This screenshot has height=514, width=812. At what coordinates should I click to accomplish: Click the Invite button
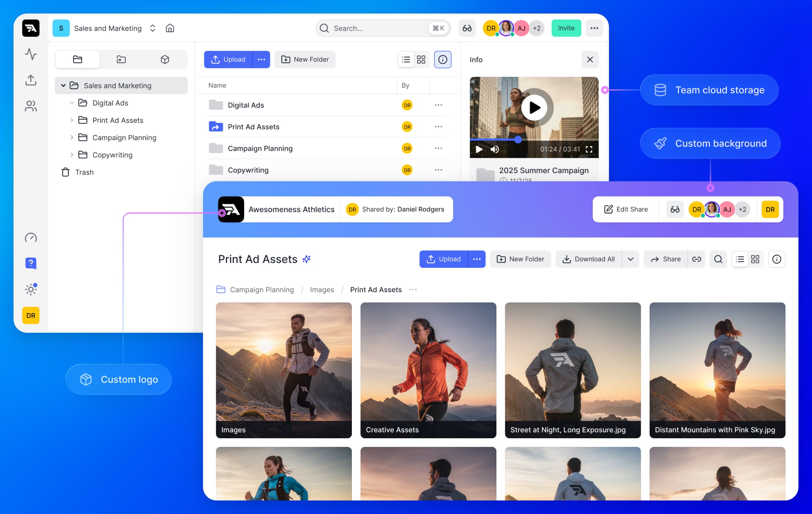(566, 28)
